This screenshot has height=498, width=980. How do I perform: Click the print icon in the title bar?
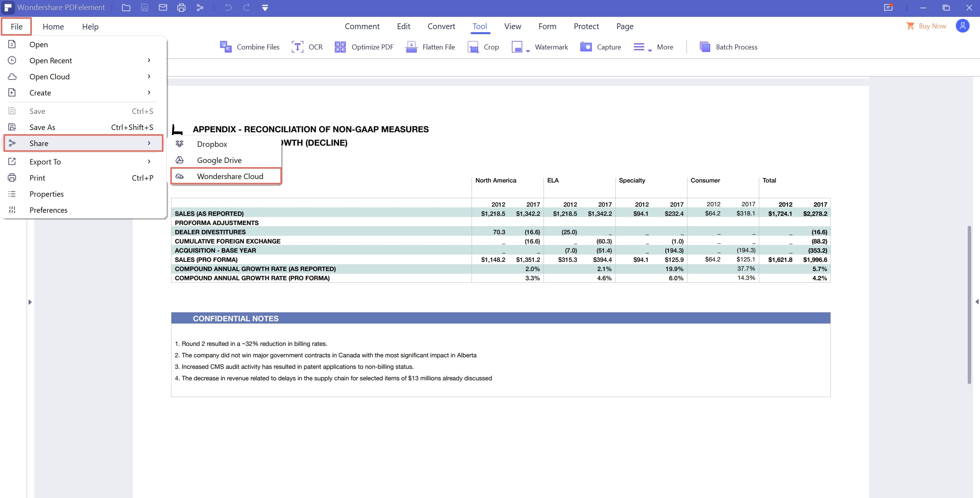tap(181, 8)
